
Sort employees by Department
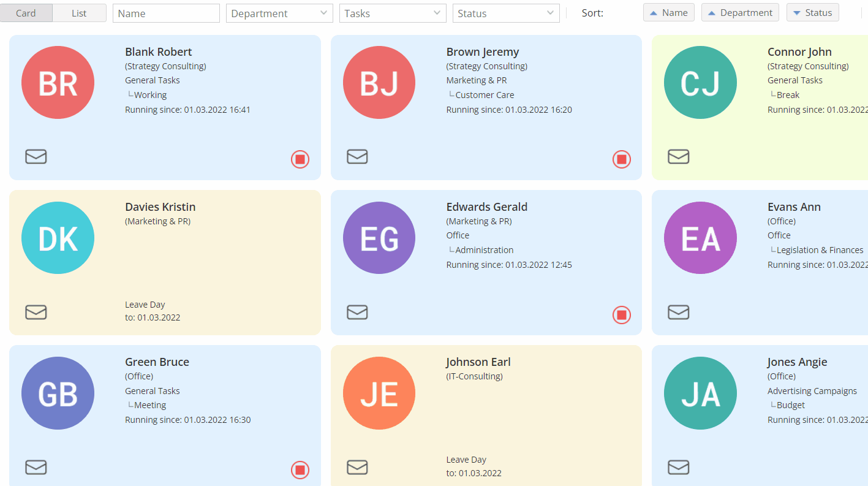pos(740,12)
